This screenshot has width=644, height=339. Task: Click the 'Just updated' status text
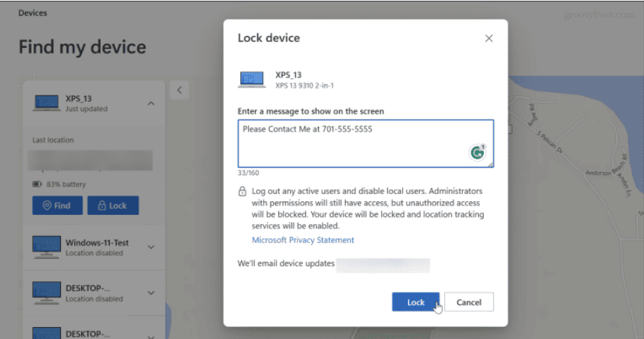coord(86,109)
